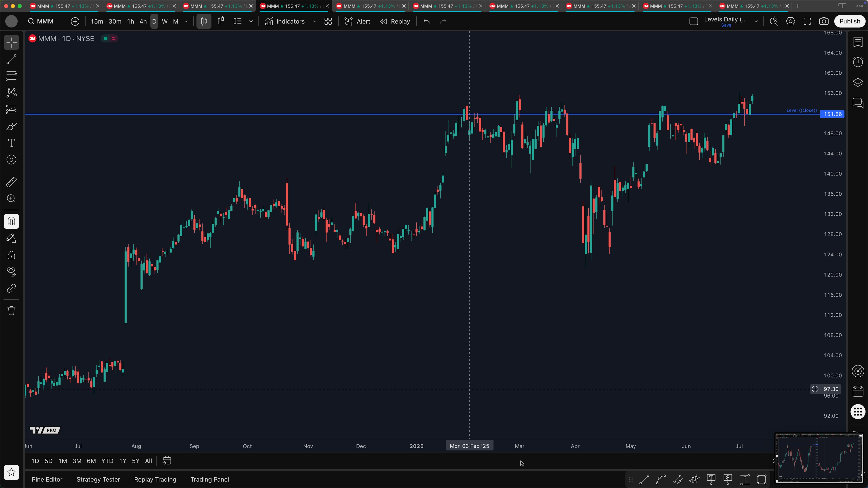The image size is (868, 488).
Task: Expand the chart style dropdown arrow
Action: 251,21
